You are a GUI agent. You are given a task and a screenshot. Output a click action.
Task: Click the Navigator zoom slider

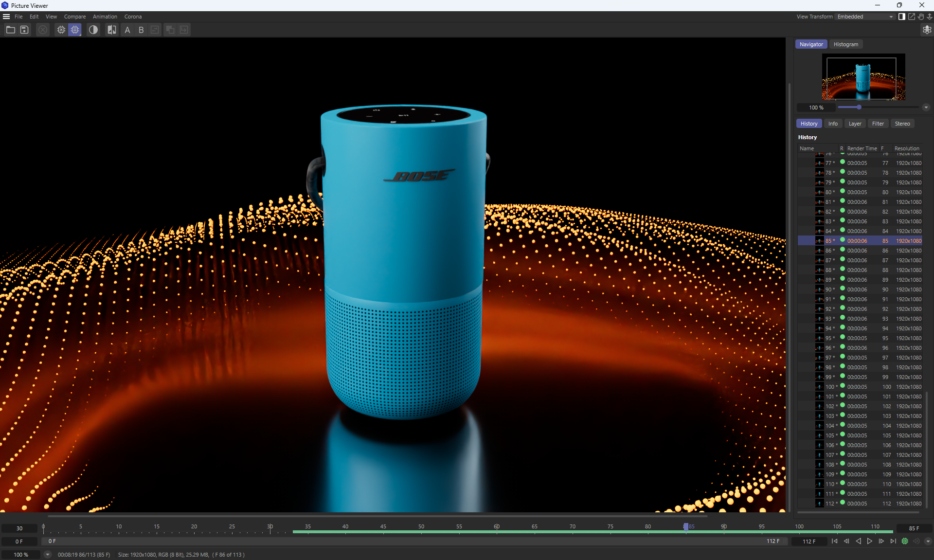pos(859,108)
